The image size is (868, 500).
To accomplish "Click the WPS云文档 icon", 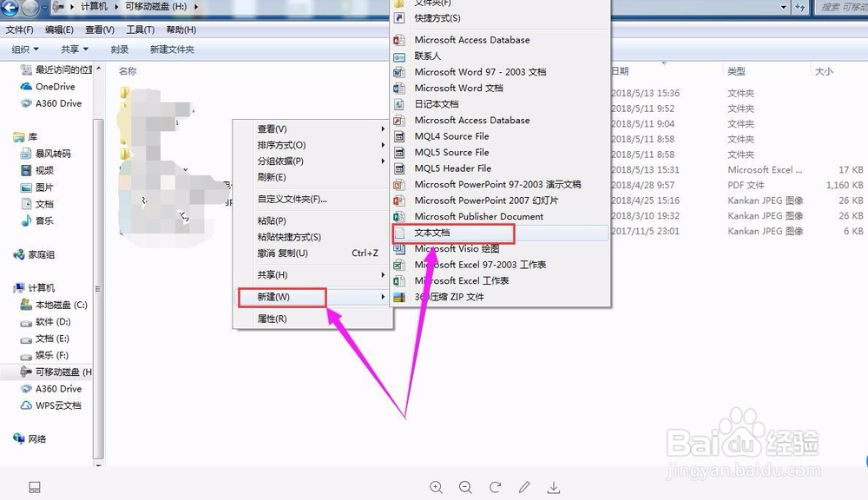I will pos(25,405).
